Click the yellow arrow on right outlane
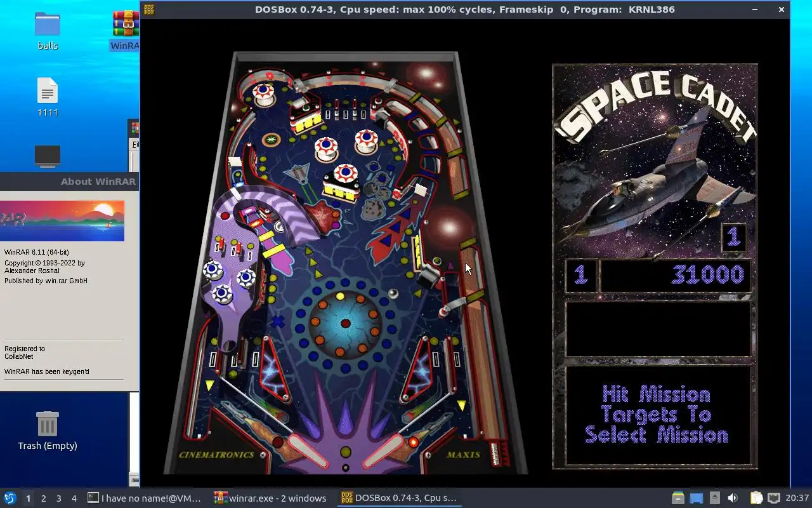 point(462,405)
